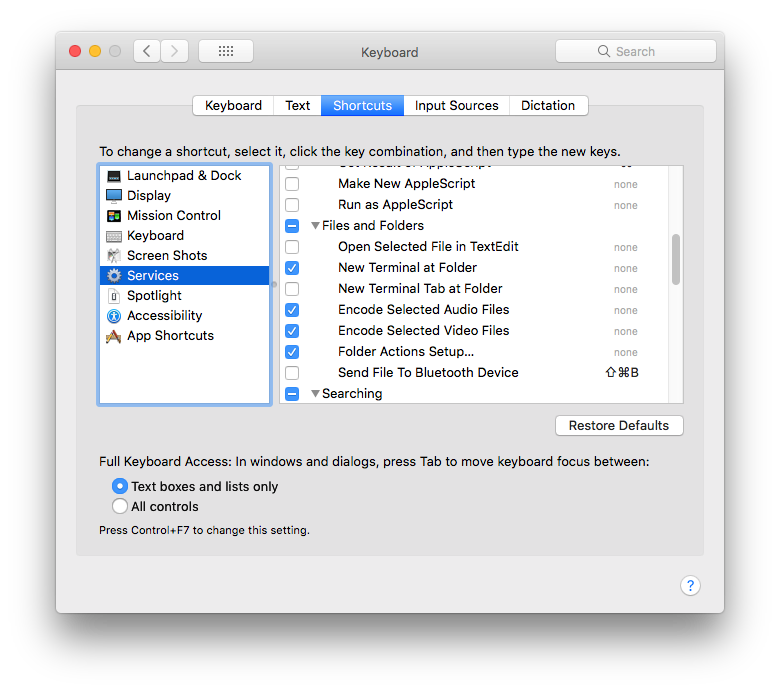This screenshot has height=693, width=780.
Task: Open the help question mark button
Action: (690, 586)
